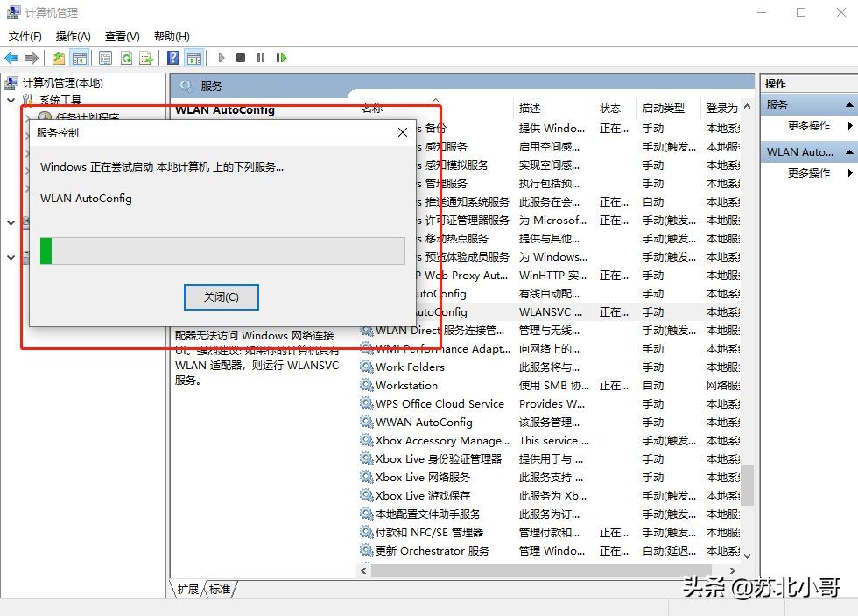The image size is (858, 616).
Task: Click the title bar 计算机管理 app icon
Action: [14, 12]
